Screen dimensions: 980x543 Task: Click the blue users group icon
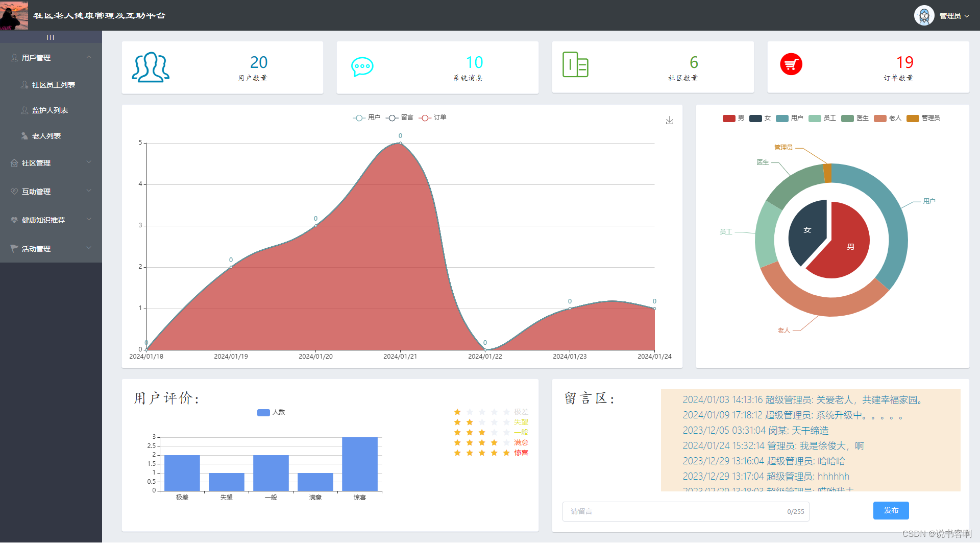coord(151,67)
